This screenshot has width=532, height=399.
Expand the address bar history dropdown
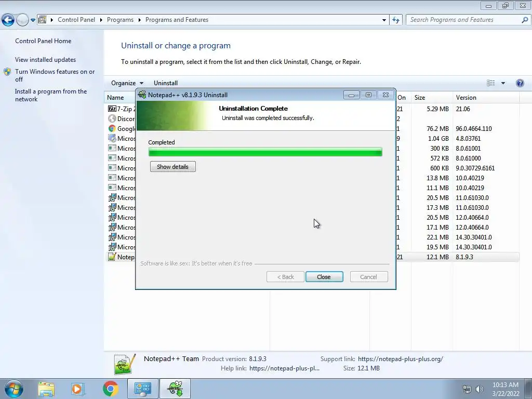click(384, 20)
